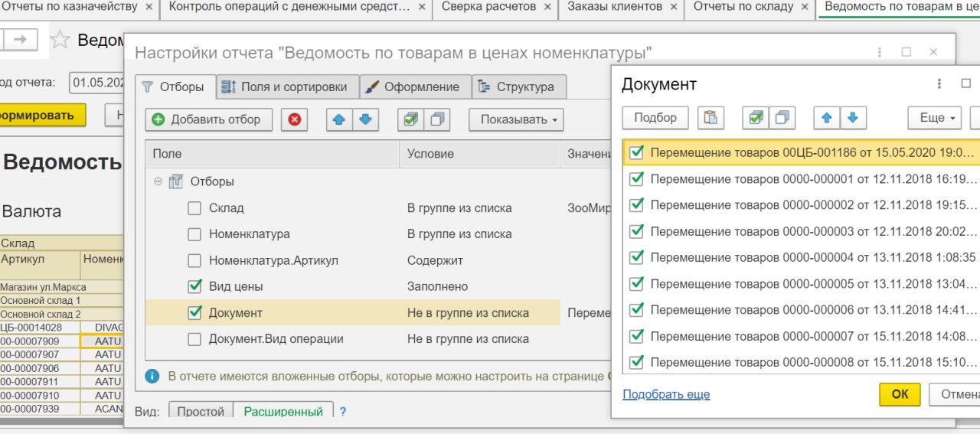Click paste from clipboard icon in Документ

pyautogui.click(x=711, y=118)
